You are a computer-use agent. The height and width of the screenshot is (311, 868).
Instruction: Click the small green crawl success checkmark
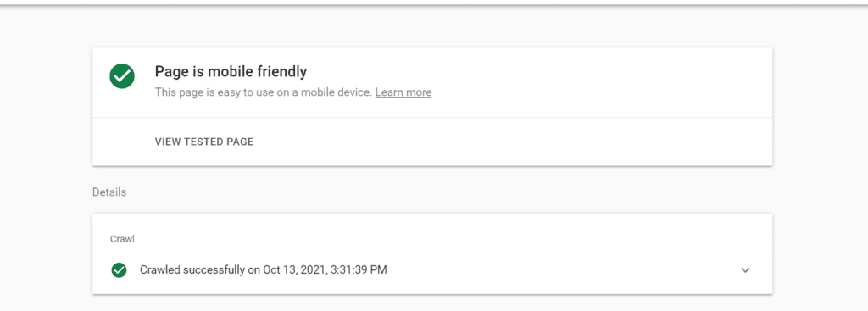point(119,270)
